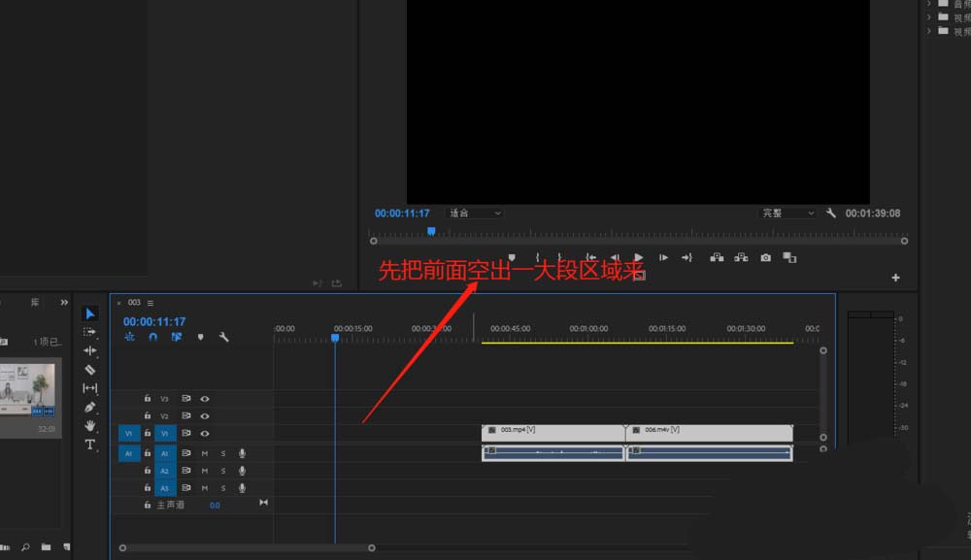Viewport: 971px width, 560px height.
Task: Hide track V3 using eye icon
Action: tap(205, 398)
